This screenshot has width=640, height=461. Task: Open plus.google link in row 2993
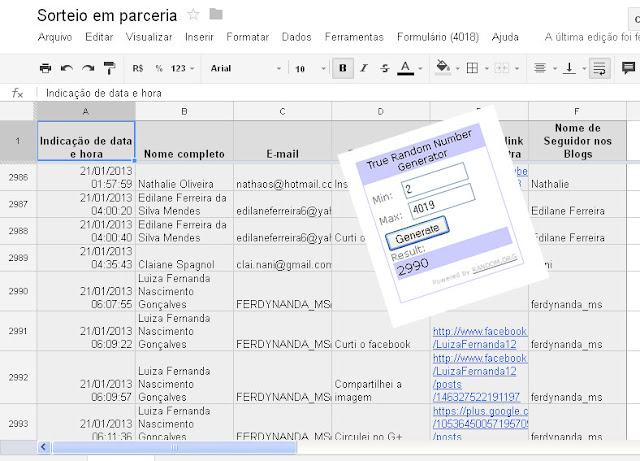480,423
